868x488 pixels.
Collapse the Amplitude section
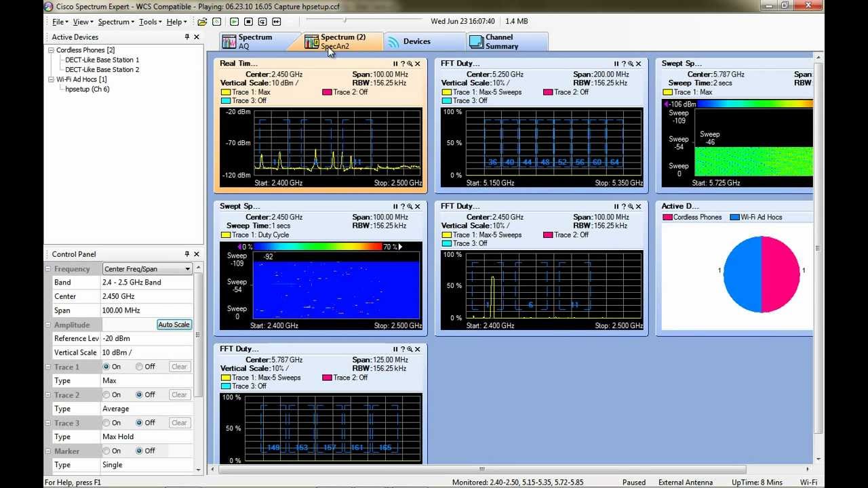pos(48,325)
